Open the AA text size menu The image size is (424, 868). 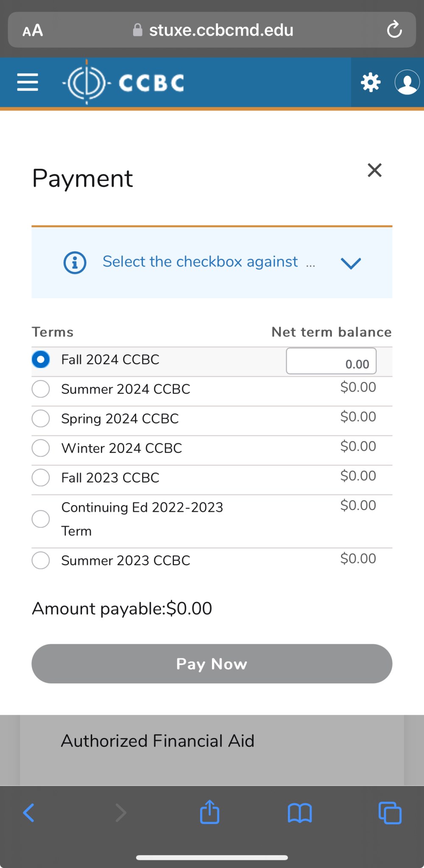click(33, 30)
